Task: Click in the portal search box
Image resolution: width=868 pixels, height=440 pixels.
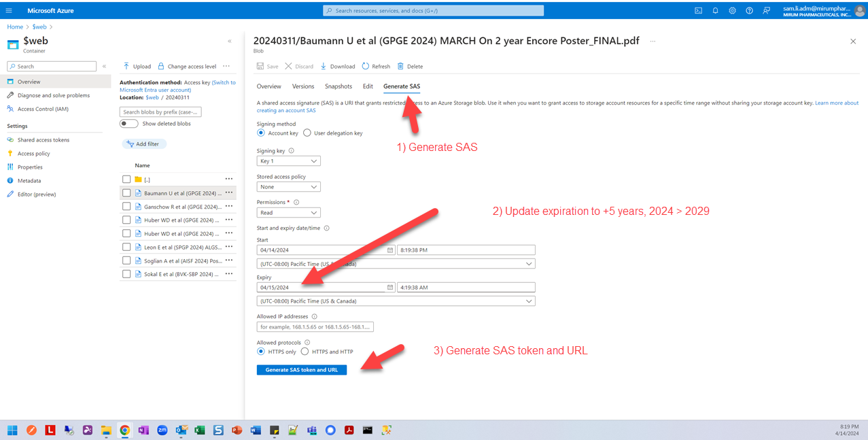Action: click(434, 11)
